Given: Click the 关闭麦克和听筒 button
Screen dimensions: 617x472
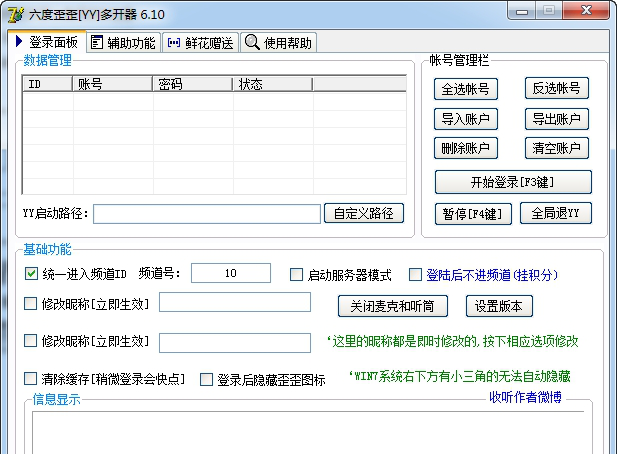Looking at the screenshot, I should pos(393,306).
